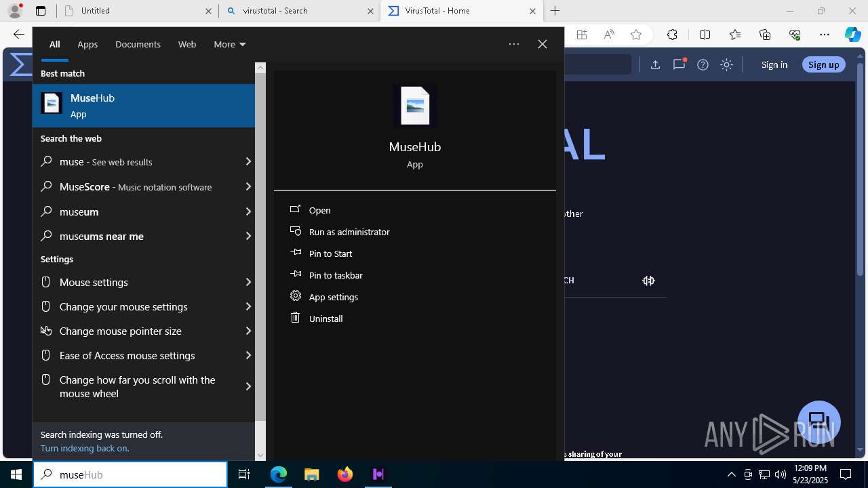868x488 pixels.
Task: Open MuseHub best match result
Action: pyautogui.click(x=144, y=106)
